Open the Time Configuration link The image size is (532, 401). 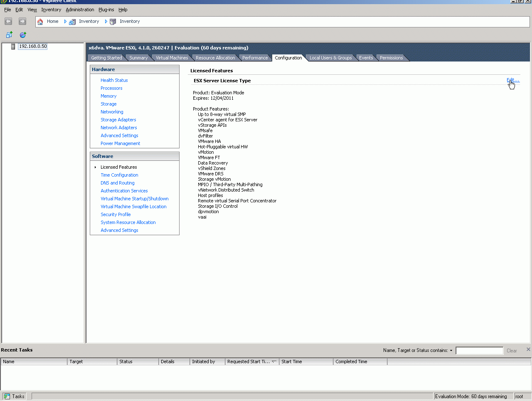[119, 175]
